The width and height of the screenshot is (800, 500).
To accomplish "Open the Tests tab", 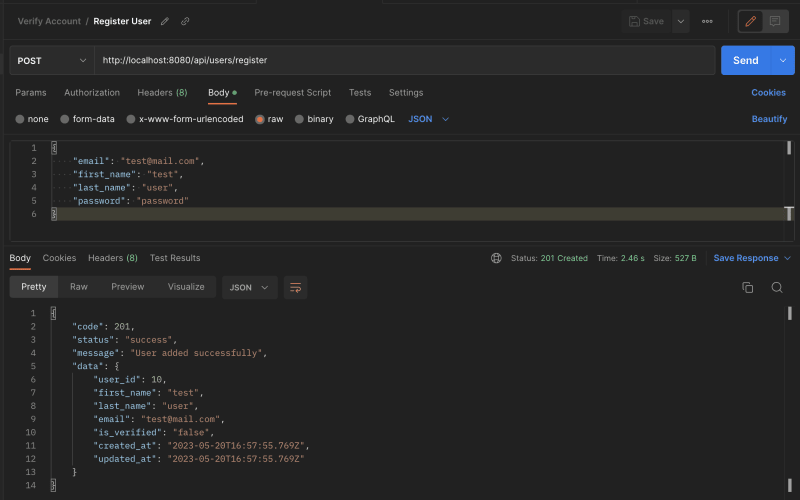I will tap(360, 93).
